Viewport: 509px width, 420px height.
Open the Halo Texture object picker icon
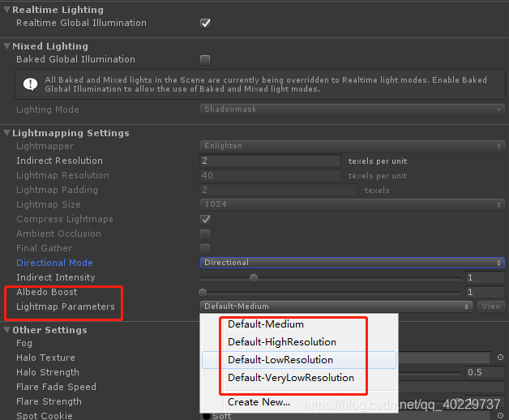500,358
